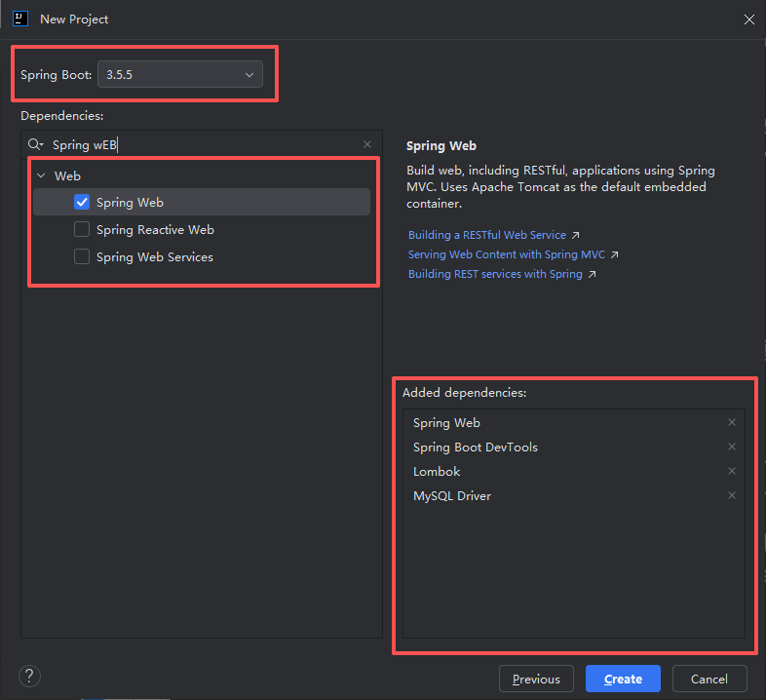766x700 pixels.
Task: Clear the dependency search field
Action: [367, 144]
